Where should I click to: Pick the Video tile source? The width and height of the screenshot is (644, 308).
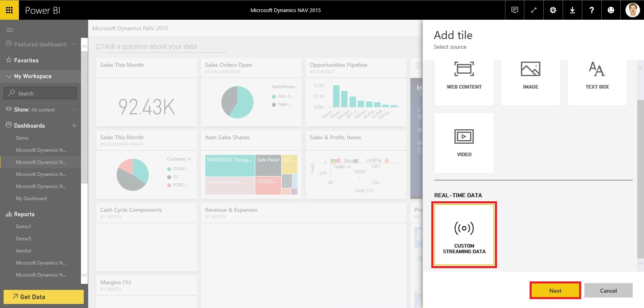click(464, 143)
